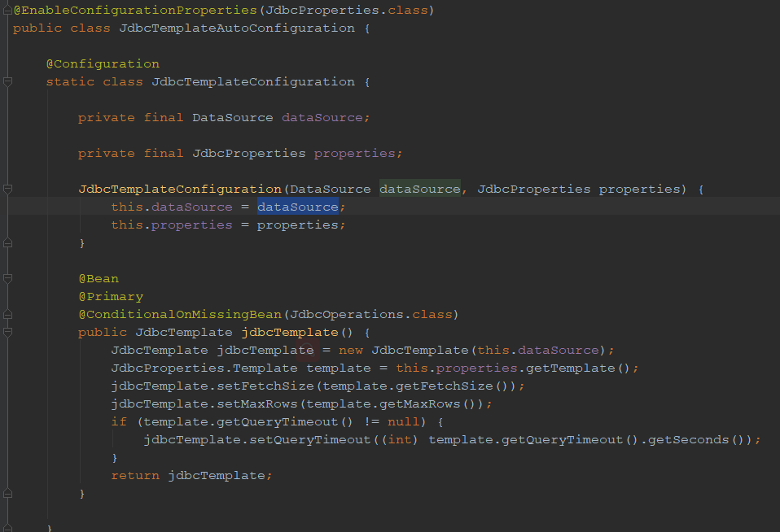
Task: Click the upward fold arrow at the constructor's closing brace
Action: 7,242
